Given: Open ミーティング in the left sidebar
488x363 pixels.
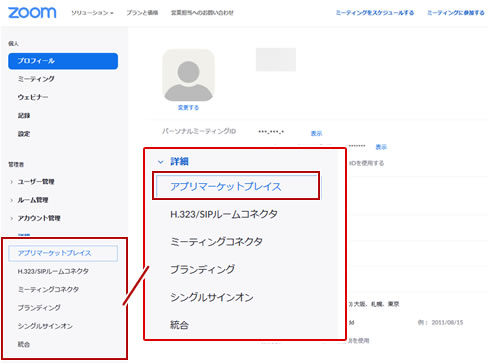Looking at the screenshot, I should click(x=36, y=79).
